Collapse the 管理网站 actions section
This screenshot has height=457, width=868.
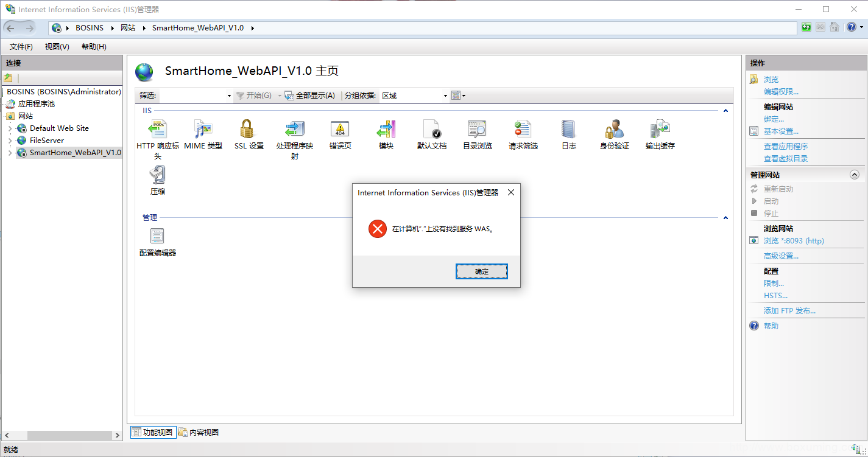854,175
